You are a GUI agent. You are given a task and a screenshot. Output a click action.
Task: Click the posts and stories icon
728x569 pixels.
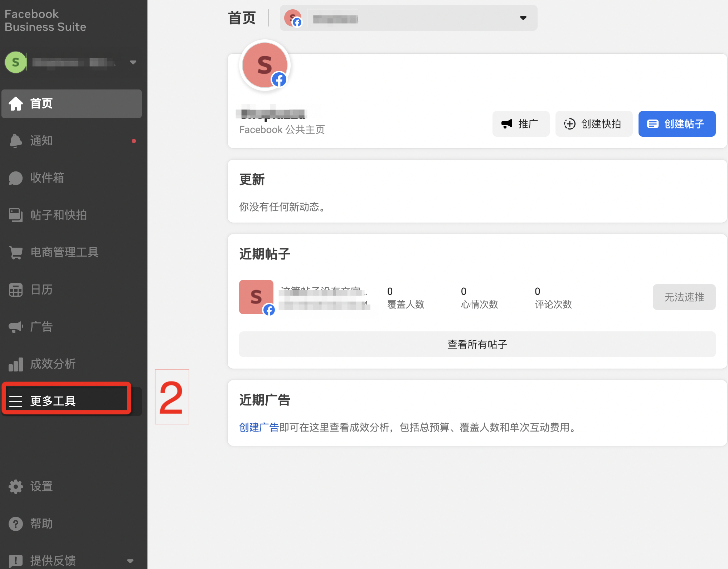16,215
